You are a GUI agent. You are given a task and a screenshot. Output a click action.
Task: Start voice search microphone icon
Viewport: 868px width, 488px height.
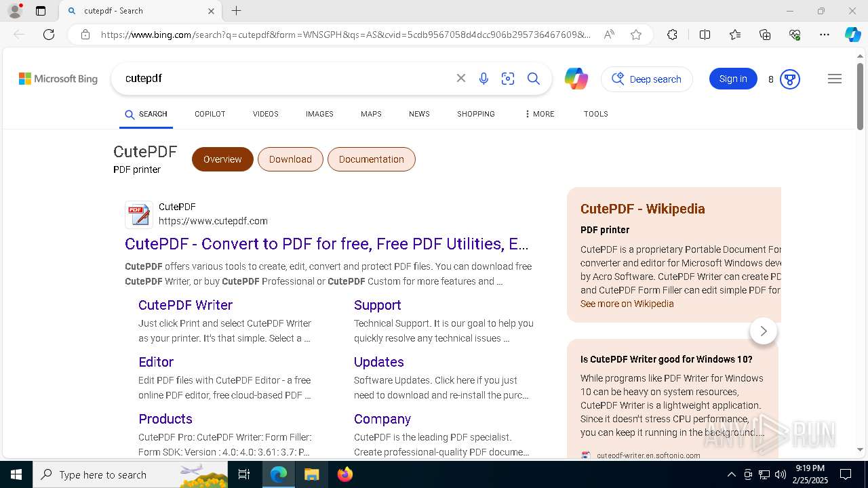coord(484,79)
